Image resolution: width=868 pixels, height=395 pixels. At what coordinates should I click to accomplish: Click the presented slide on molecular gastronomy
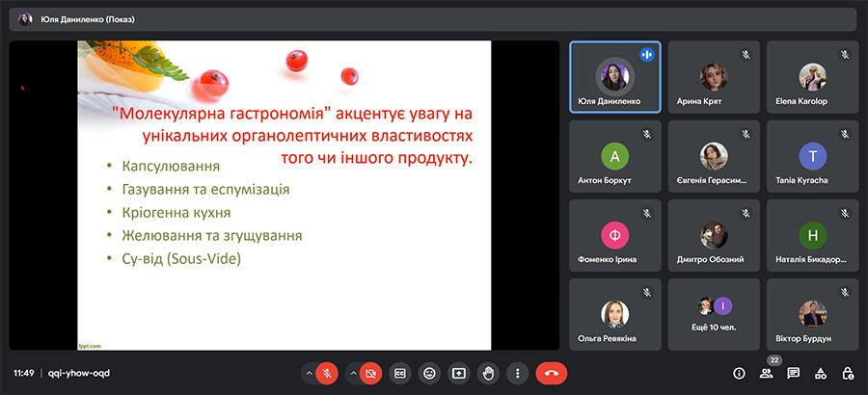point(284,196)
